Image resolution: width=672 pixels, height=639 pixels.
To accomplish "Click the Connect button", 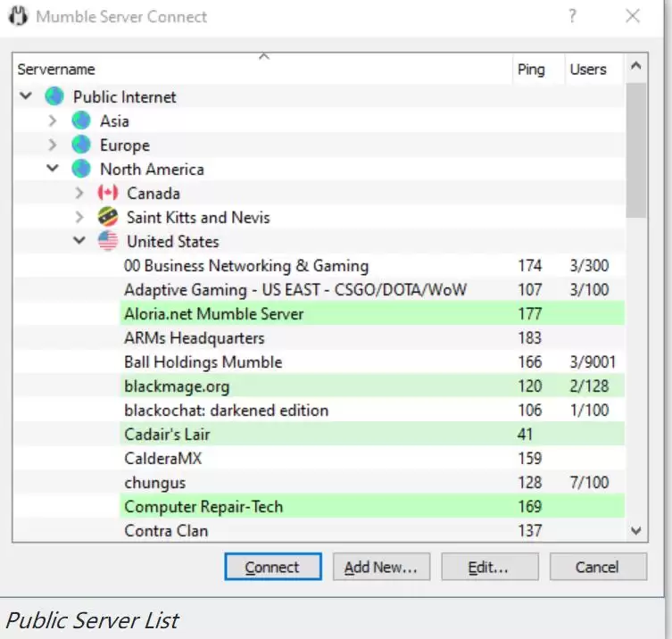I will coord(273,567).
